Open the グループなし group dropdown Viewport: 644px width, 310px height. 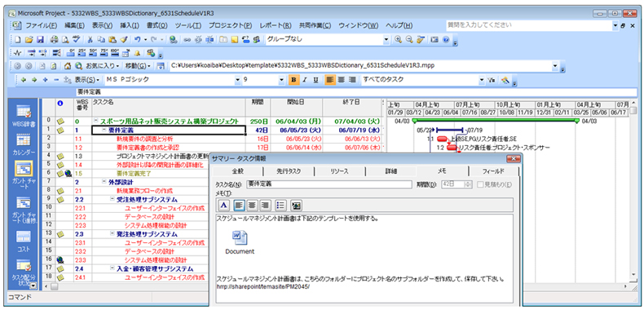coord(386,40)
